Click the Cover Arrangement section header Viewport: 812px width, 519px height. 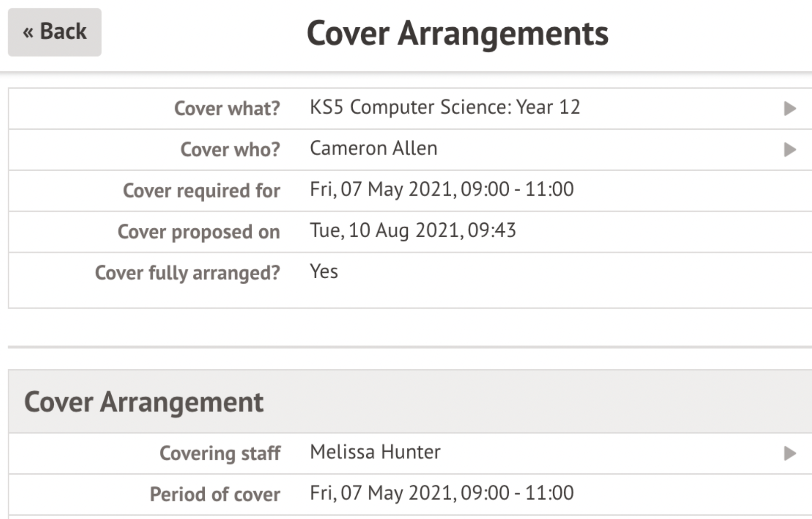145,401
